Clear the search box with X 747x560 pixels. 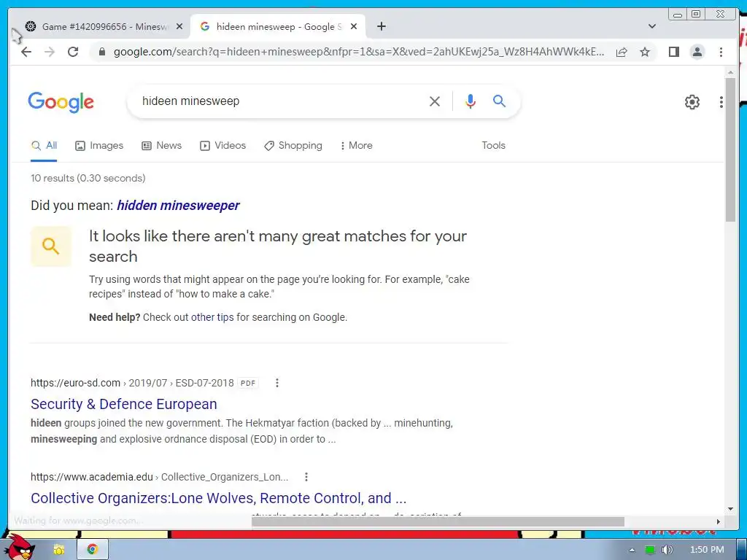coord(435,101)
